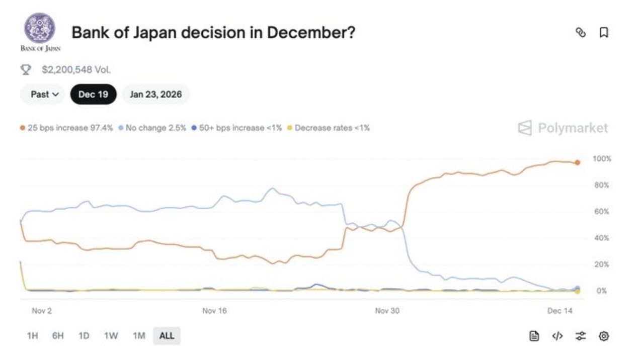This screenshot has height=359, width=644.
Task: Select the Dec 19 date tab
Action: pyautogui.click(x=93, y=94)
